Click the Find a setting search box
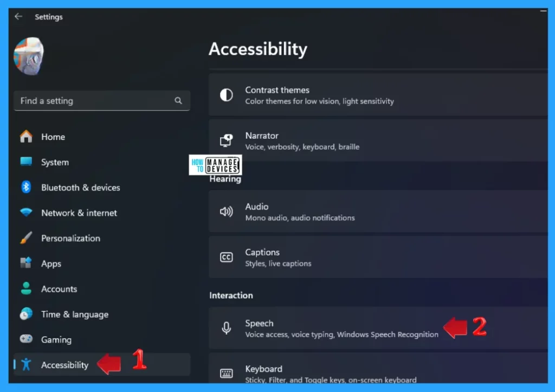Image resolution: width=555 pixels, height=392 pixels. 102,101
